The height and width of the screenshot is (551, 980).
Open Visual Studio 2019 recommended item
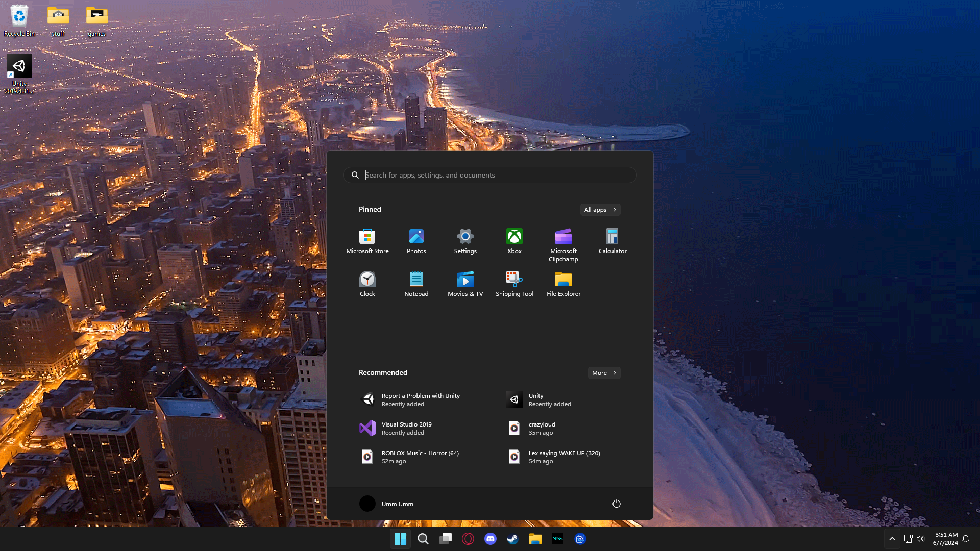pyautogui.click(x=406, y=428)
